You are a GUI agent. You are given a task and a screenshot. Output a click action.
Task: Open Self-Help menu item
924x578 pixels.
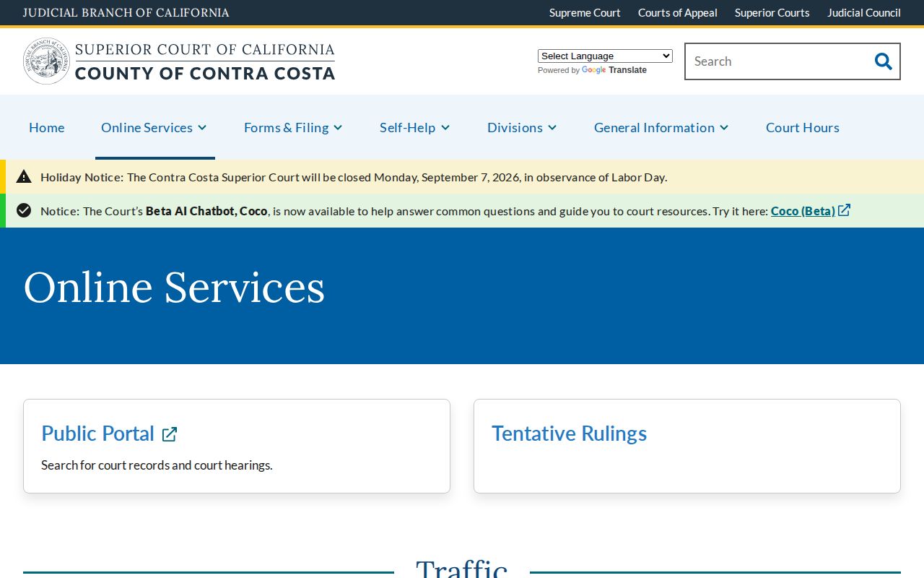tap(407, 127)
